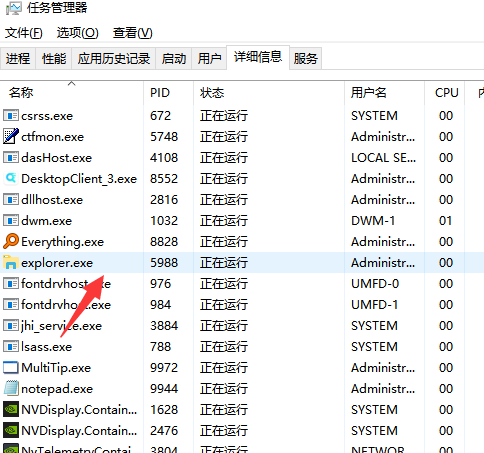Screen dimensions: 484x453
Task: Click the explorer.exe folder icon
Action: [x=11, y=262]
